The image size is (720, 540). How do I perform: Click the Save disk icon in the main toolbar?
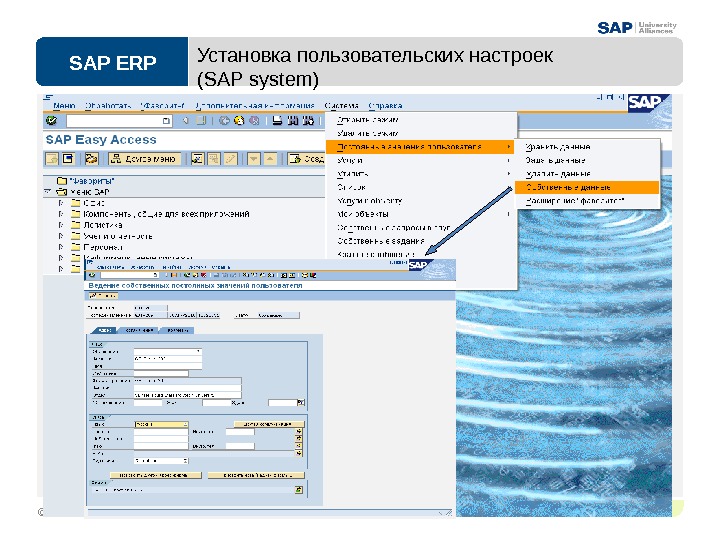click(x=201, y=121)
